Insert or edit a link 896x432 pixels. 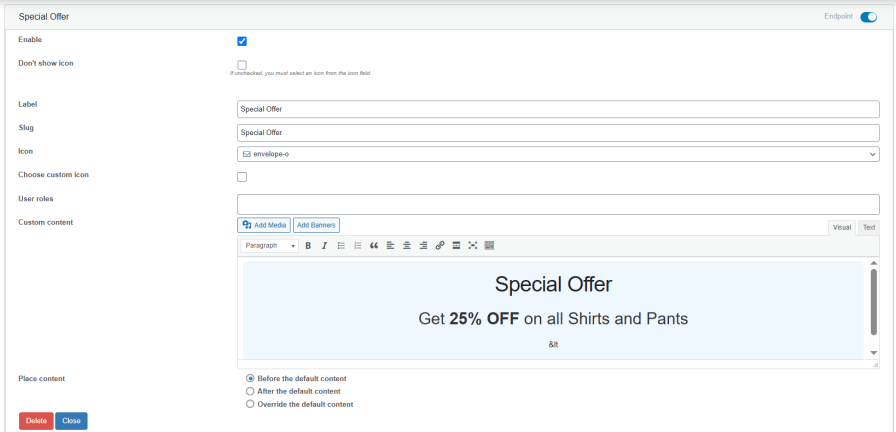pyautogui.click(x=439, y=246)
